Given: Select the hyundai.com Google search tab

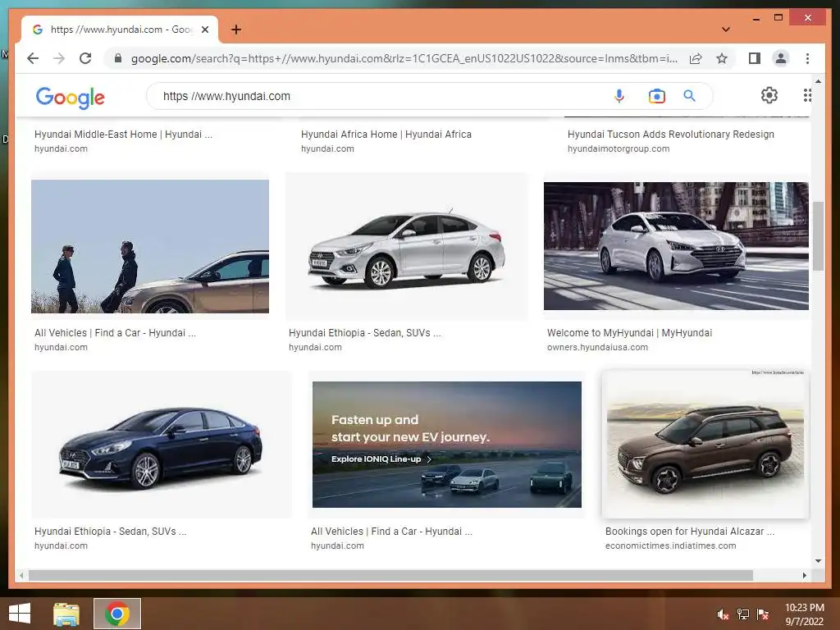Looking at the screenshot, I should [x=120, y=30].
